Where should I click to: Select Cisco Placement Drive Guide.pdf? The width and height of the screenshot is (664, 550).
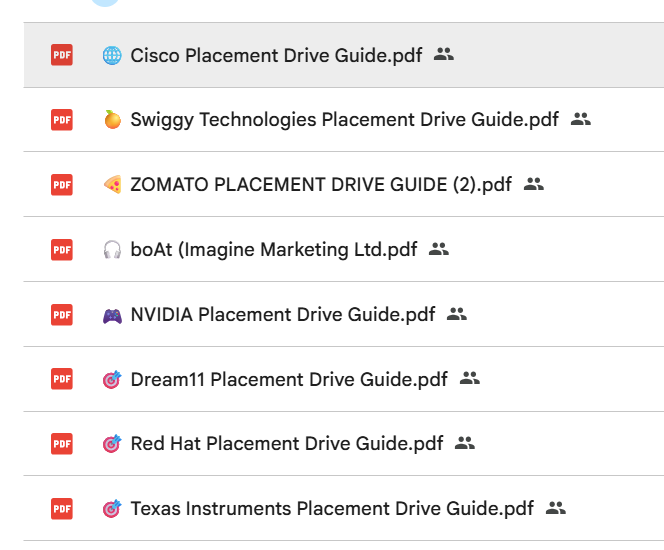click(276, 55)
